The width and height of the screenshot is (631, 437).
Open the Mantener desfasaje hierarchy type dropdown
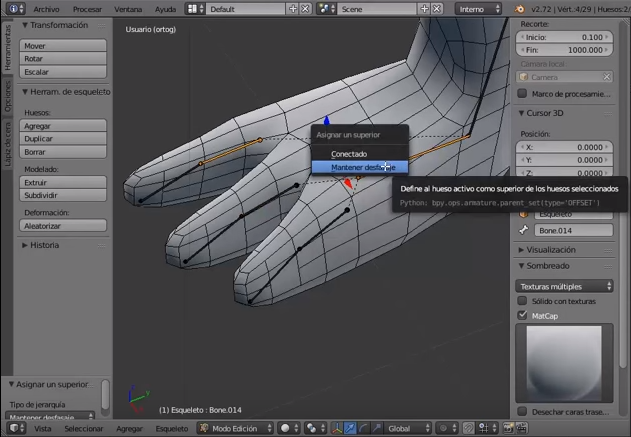(x=50, y=416)
